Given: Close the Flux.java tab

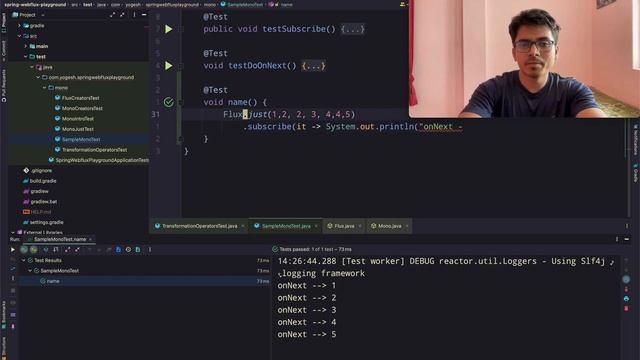Looking at the screenshot, I should tap(360, 226).
